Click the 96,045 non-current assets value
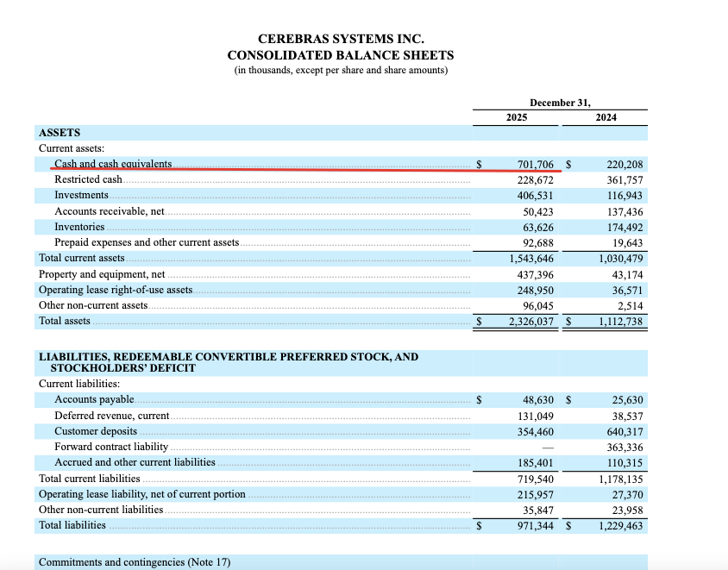 point(538,306)
